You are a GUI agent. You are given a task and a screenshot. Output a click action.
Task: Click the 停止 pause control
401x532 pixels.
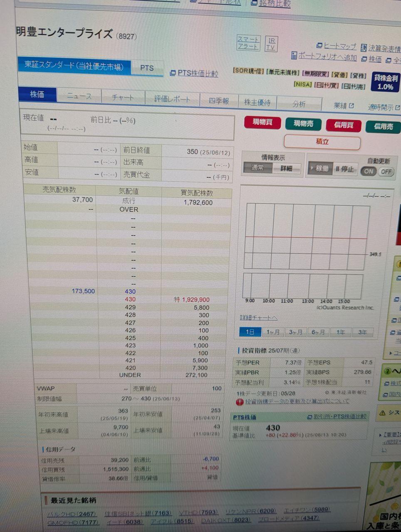pyautogui.click(x=345, y=169)
